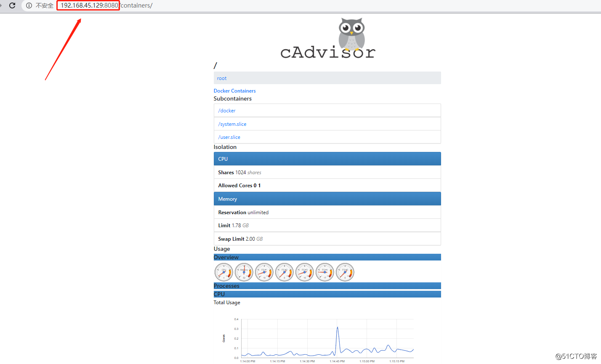601x364 pixels.
Task: Click the cAdvisor owl logo
Action: coord(328,38)
